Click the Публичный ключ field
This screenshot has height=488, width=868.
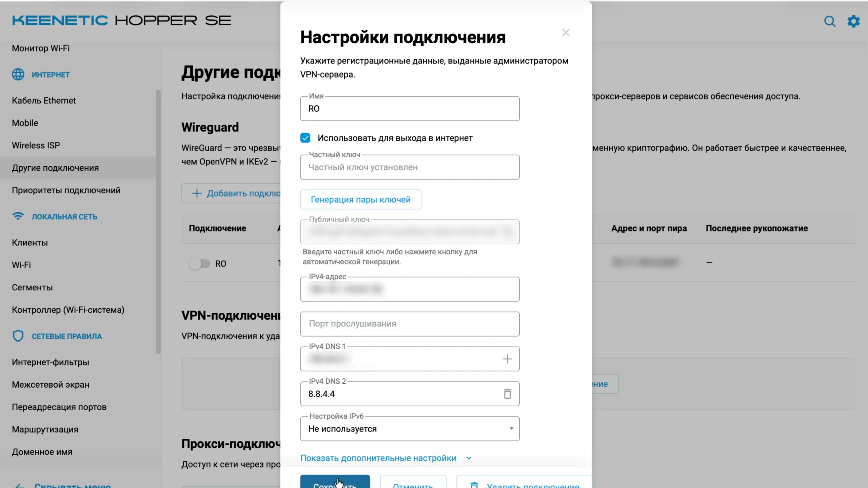[x=410, y=232]
